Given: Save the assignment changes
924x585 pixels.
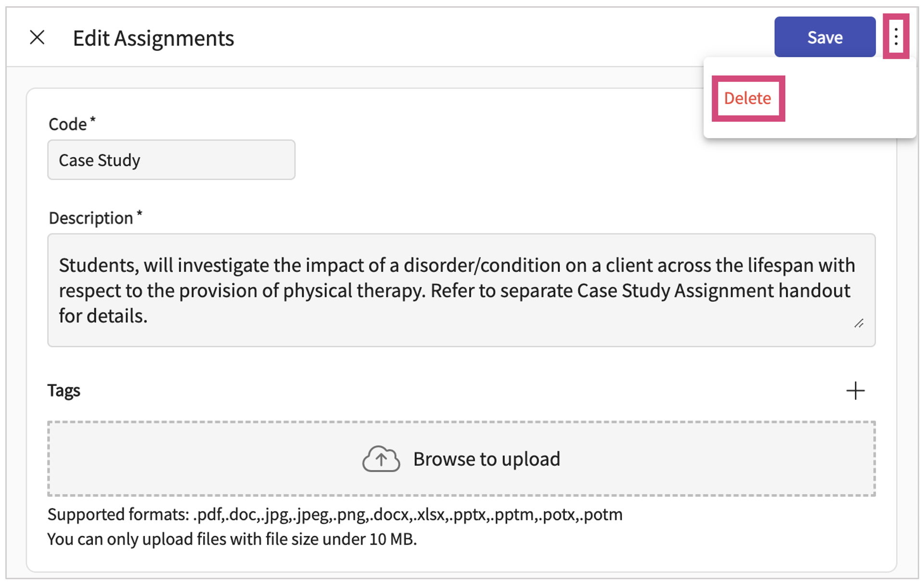Looking at the screenshot, I should click(x=824, y=37).
